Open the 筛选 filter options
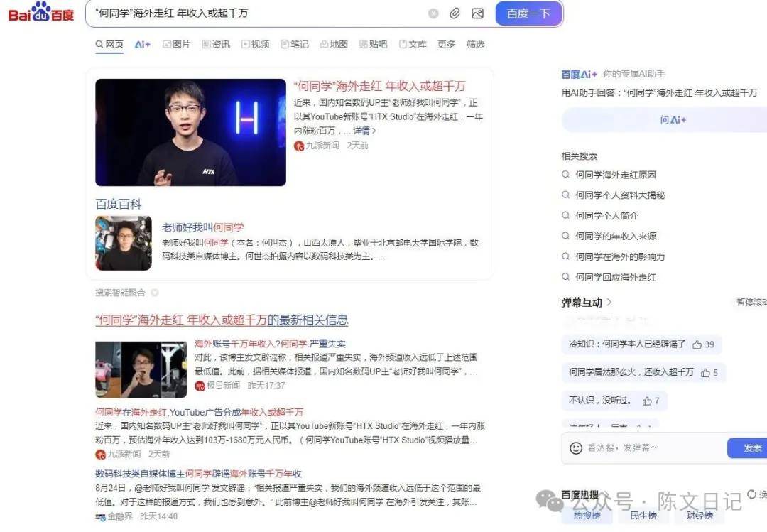 [475, 43]
